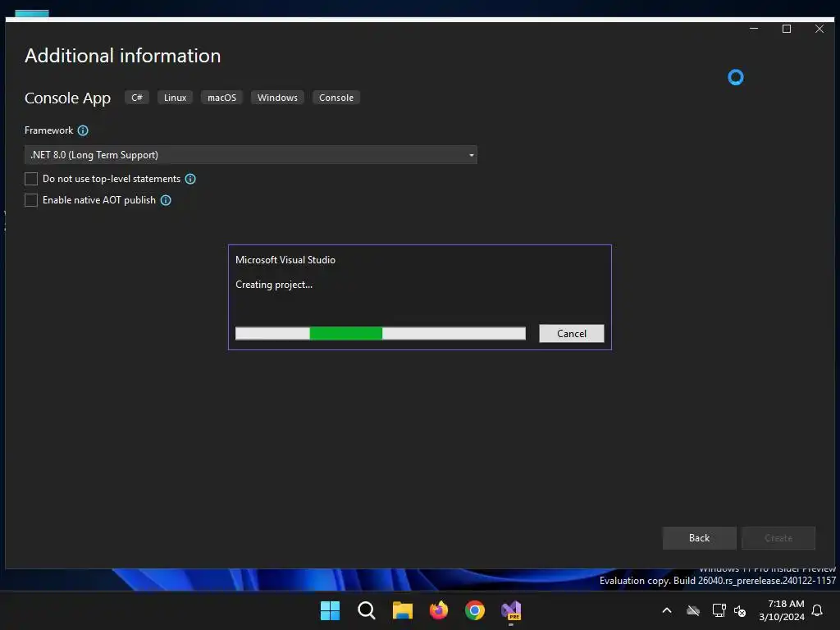Screen dimensions: 840x630
Task: Open the notifications bell
Action: (x=818, y=610)
